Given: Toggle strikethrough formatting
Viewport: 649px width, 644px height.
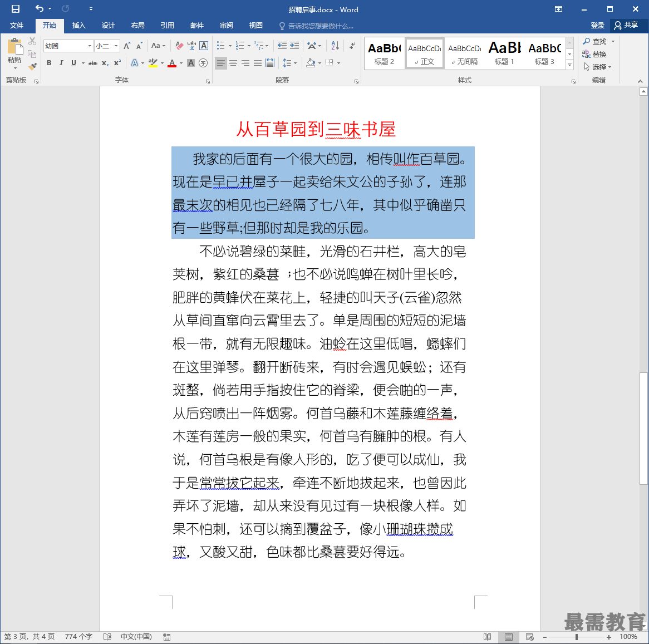Looking at the screenshot, I should pyautogui.click(x=93, y=63).
